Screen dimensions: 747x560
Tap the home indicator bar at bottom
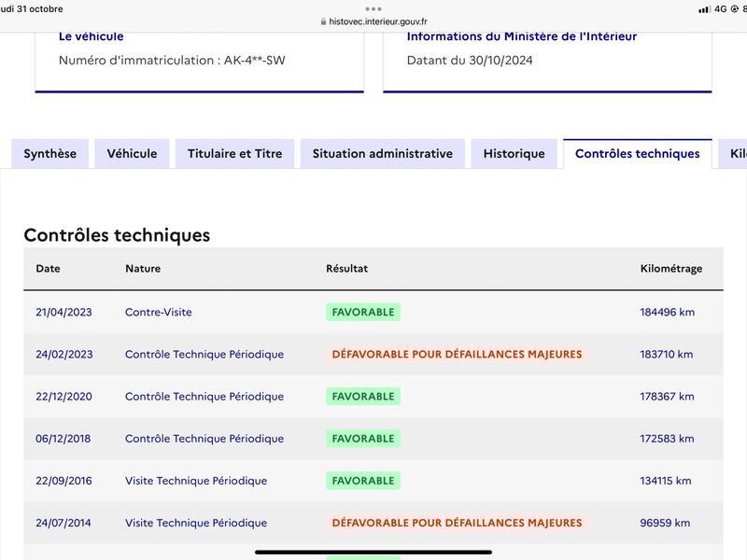click(373, 553)
